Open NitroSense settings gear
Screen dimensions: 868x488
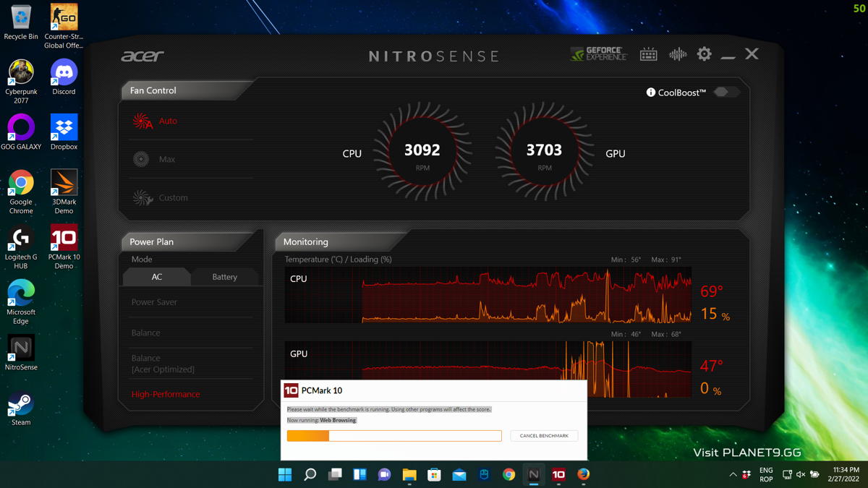704,54
